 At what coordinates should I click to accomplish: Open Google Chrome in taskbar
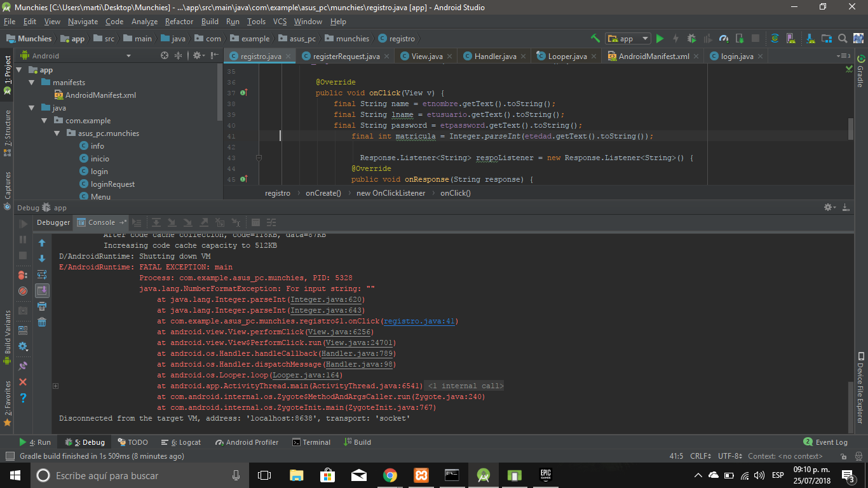[x=390, y=475]
